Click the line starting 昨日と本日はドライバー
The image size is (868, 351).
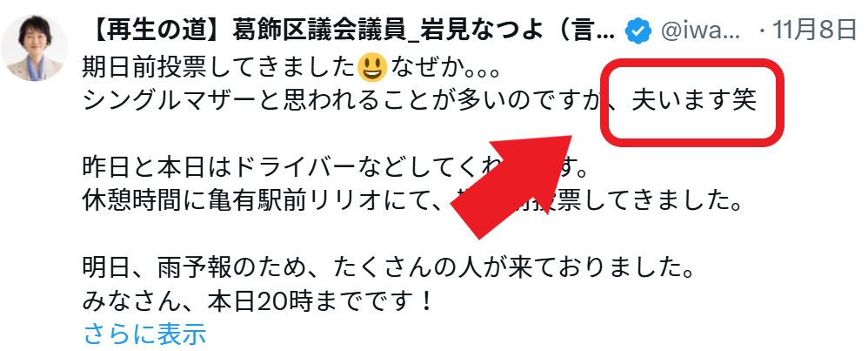[x=334, y=169]
